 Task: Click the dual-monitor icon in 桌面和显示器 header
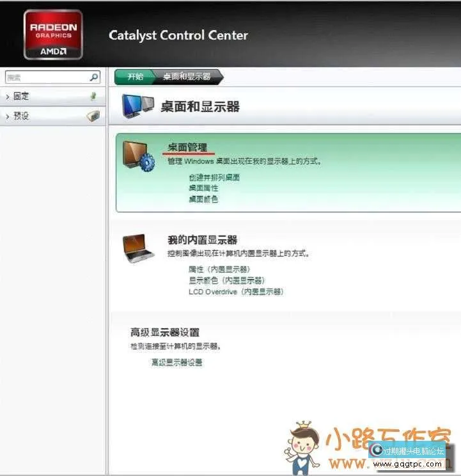[139, 106]
